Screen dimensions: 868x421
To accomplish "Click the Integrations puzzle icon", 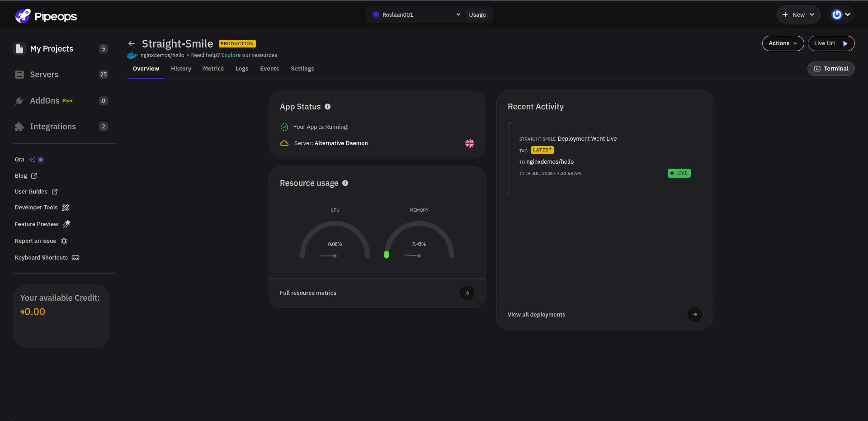I will tap(19, 127).
